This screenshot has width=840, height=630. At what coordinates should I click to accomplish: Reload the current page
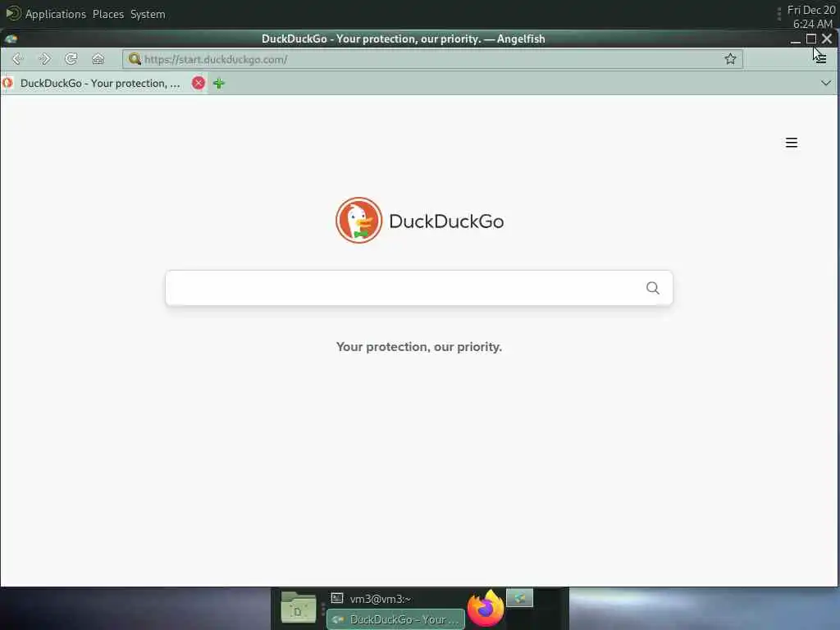[x=71, y=59]
